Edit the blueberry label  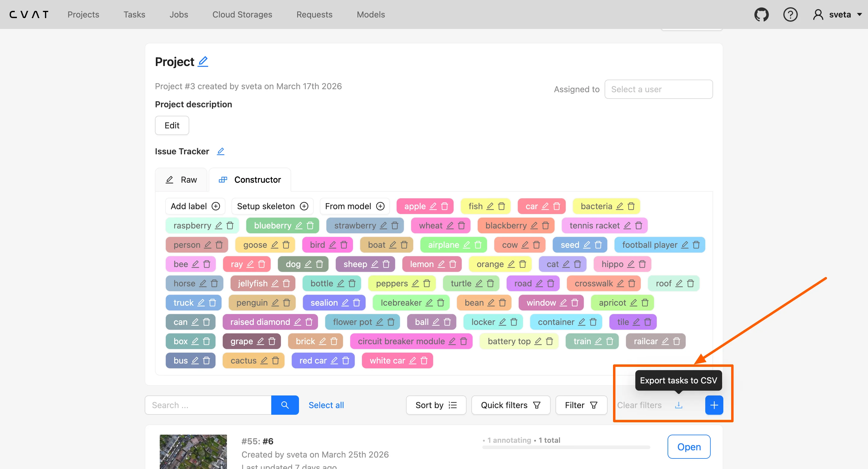(299, 225)
